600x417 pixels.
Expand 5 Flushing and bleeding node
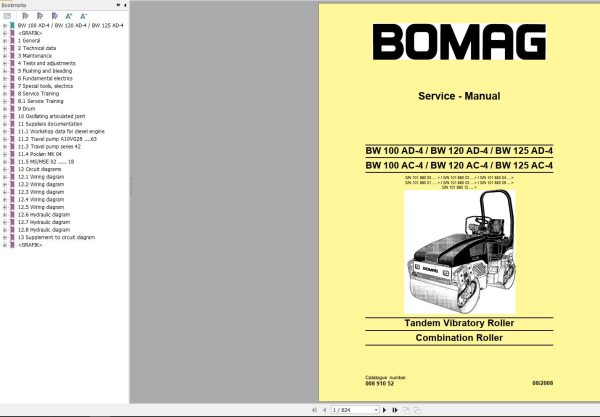click(5, 71)
